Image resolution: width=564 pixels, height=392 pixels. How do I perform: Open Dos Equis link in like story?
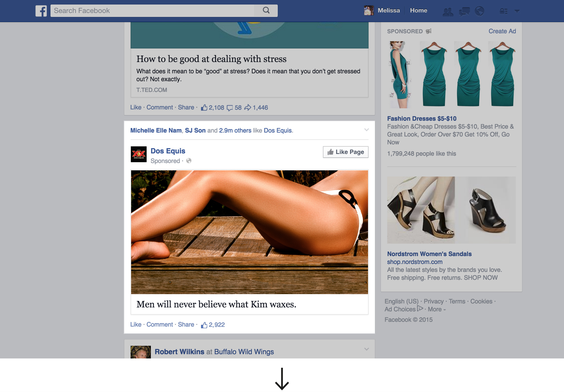click(278, 131)
